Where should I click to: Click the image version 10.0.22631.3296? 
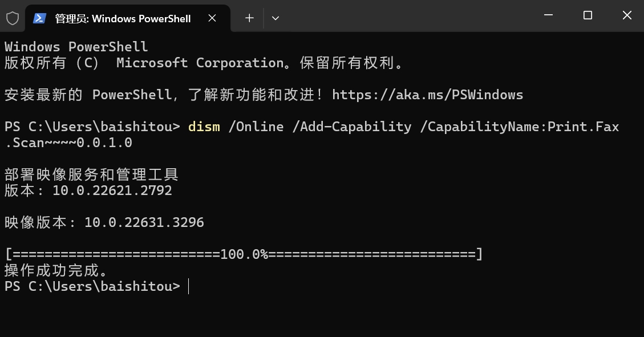tap(144, 222)
